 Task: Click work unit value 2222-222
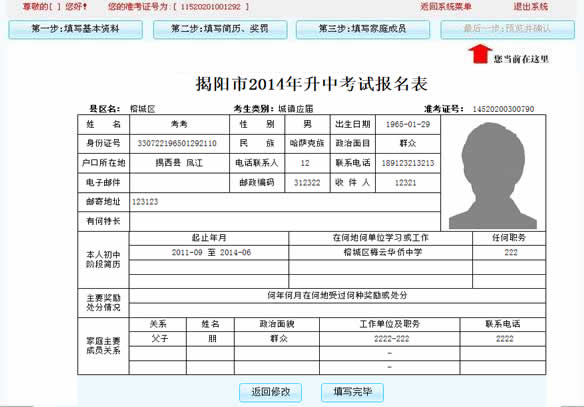(x=391, y=339)
